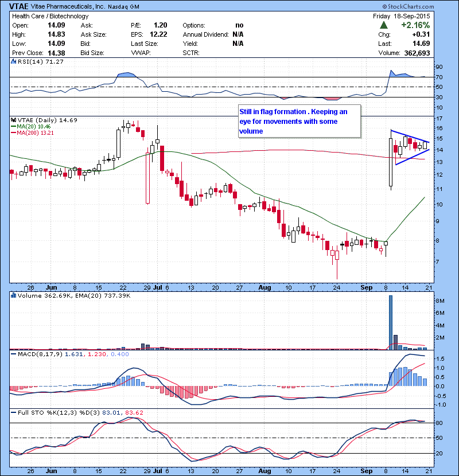Click the candlestick icon beside VTAE (Daily)

pyautogui.click(x=14, y=120)
